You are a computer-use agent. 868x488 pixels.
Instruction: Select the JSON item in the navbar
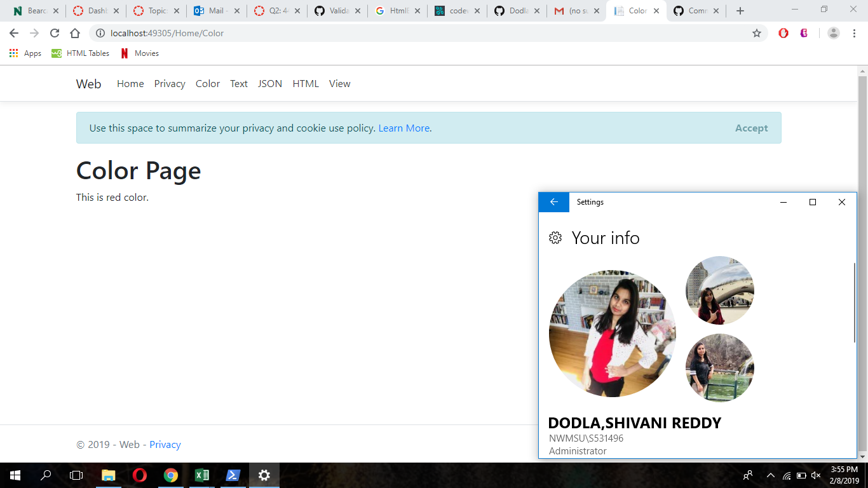[x=269, y=83]
